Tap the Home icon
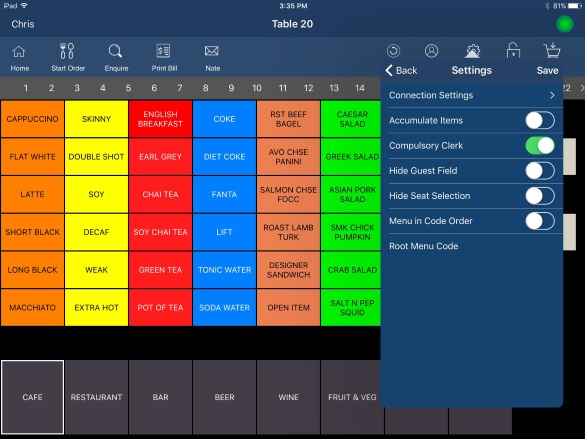The width and height of the screenshot is (585, 439). point(19,52)
